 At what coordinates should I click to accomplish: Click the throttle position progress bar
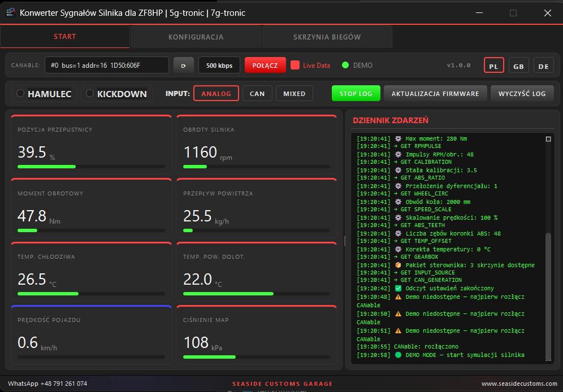pos(91,167)
